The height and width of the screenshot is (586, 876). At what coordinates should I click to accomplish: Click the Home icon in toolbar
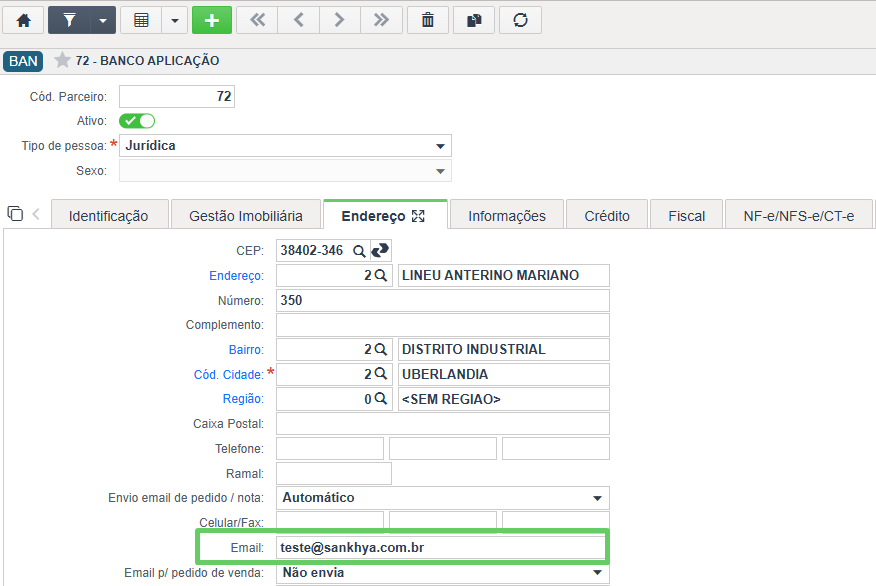[x=23, y=20]
